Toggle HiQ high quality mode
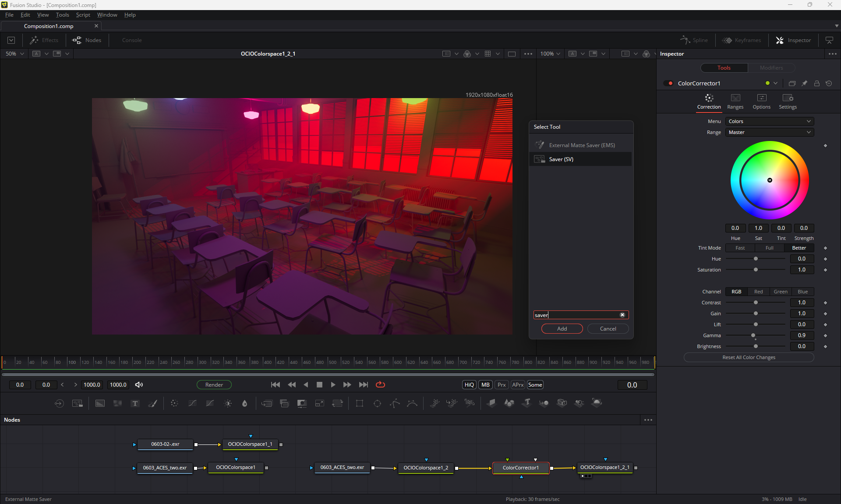Screen dimensions: 841x504 point(469,384)
